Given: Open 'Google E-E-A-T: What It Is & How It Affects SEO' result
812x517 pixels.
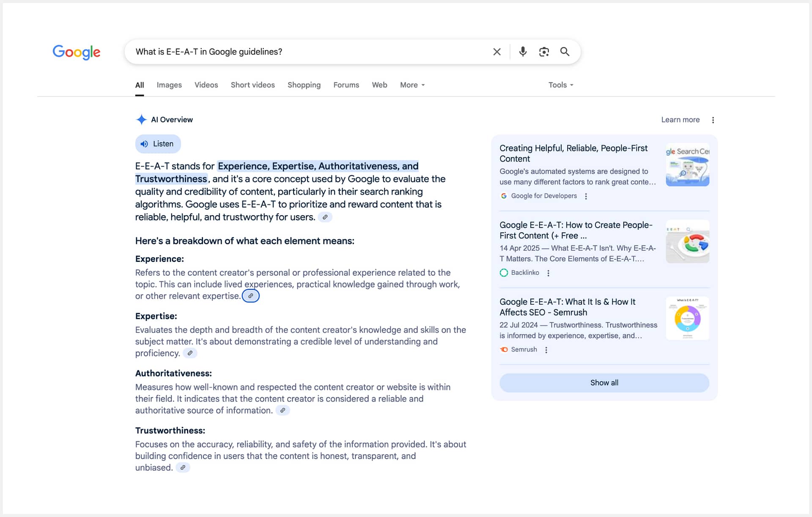Looking at the screenshot, I should coord(568,307).
